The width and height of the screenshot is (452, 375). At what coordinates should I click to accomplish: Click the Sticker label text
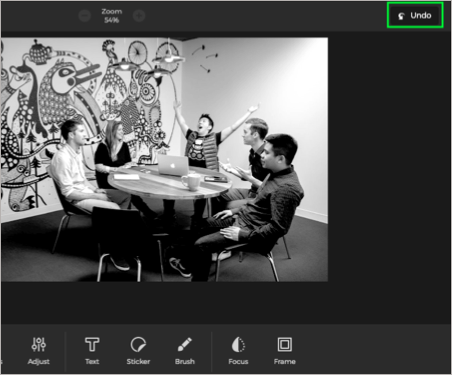click(x=138, y=361)
